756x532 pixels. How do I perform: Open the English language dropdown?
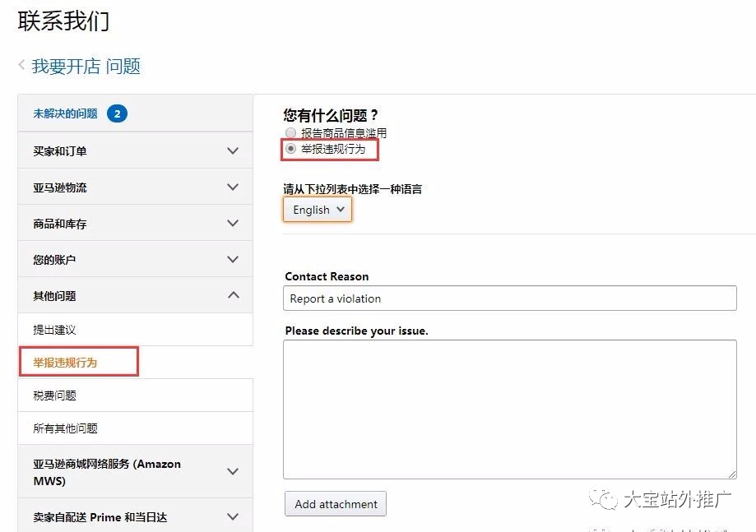pos(318,210)
